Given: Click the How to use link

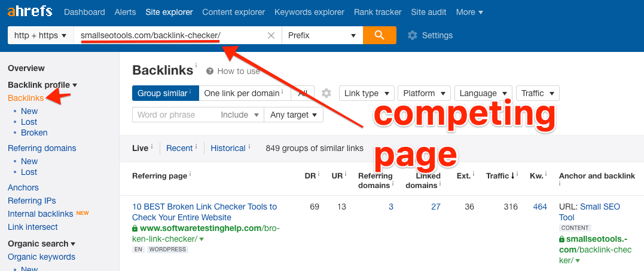Looking at the screenshot, I should 238,72.
